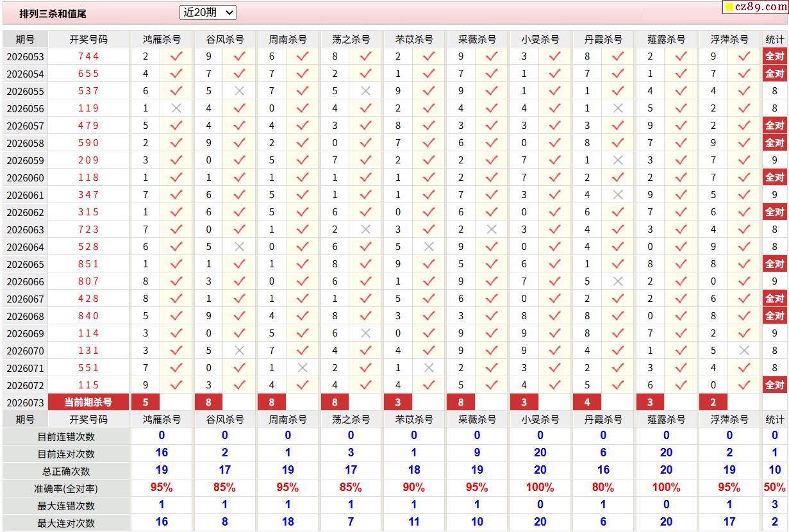789x532 pixels.
Task: Click winning number 744 for period 2026053
Action: pos(88,56)
